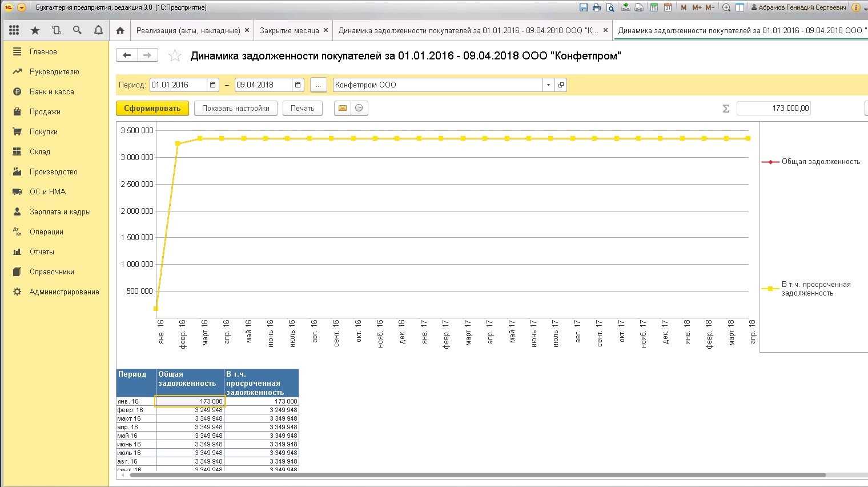Viewport: 868px width, 487px height.
Task: Click the save diskette icon
Action: point(583,7)
